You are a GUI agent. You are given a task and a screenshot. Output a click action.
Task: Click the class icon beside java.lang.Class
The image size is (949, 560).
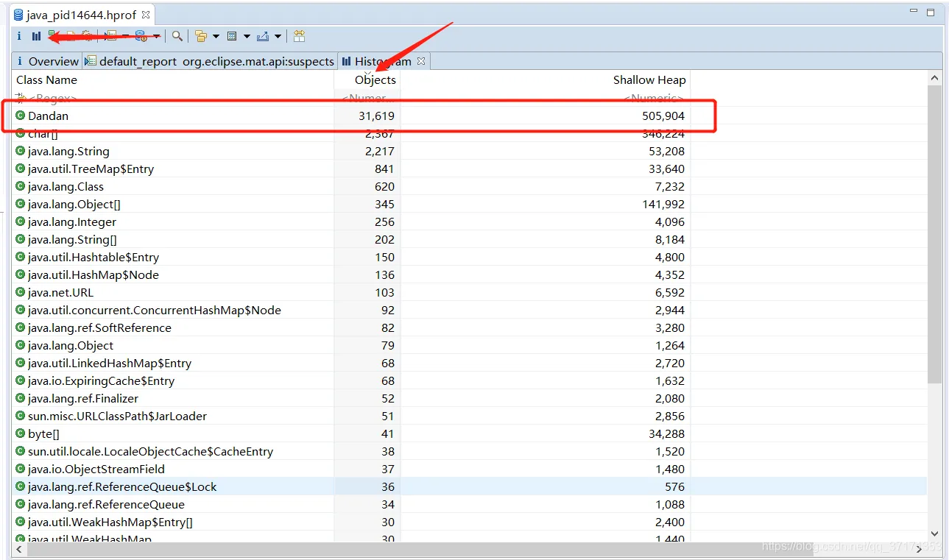(21, 186)
